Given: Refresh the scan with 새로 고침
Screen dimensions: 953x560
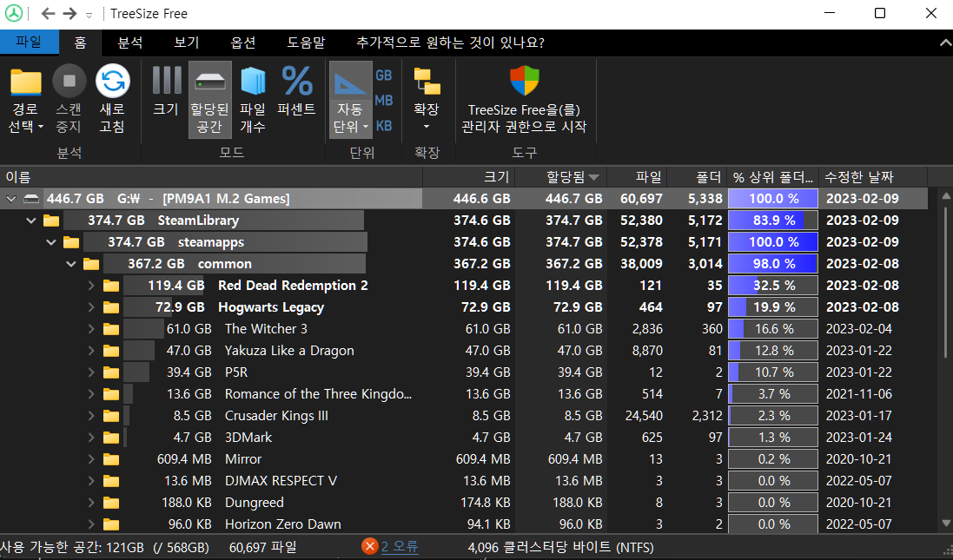Looking at the screenshot, I should tap(112, 100).
